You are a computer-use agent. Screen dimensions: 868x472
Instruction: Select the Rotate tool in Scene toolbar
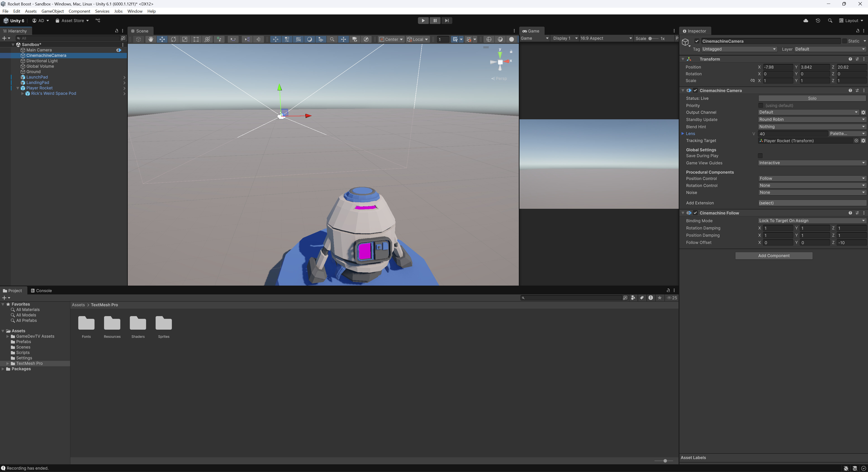tap(173, 39)
